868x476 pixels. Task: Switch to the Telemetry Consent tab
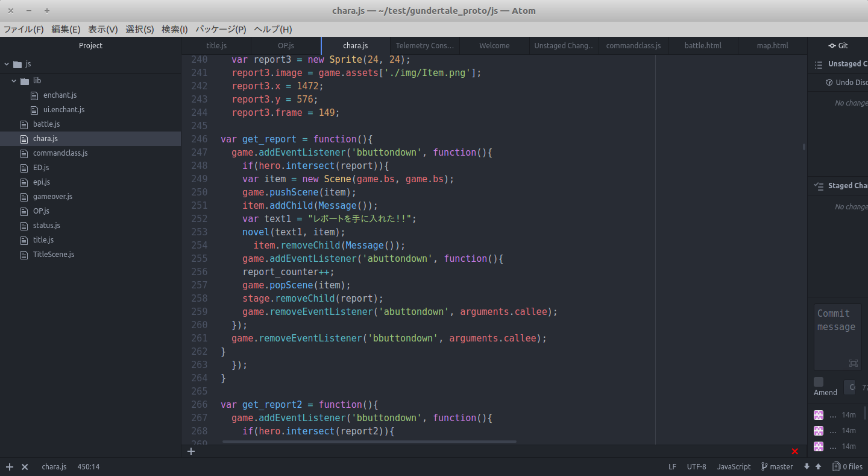(425, 46)
